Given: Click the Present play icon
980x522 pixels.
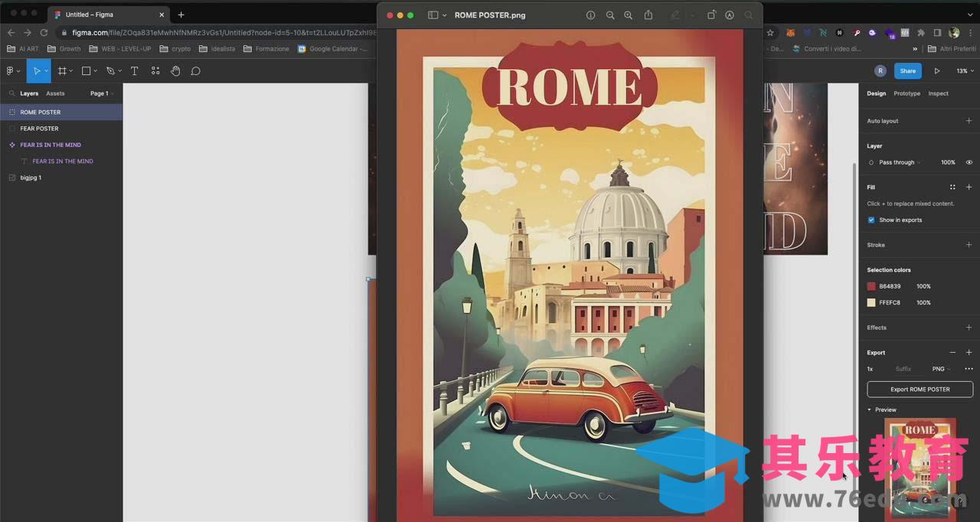Looking at the screenshot, I should tap(937, 71).
